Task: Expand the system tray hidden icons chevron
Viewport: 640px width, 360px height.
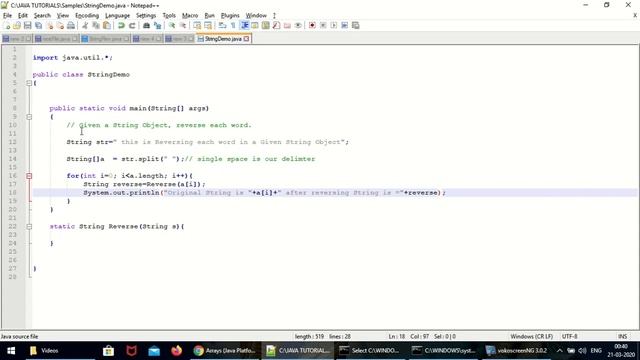Action: pyautogui.click(x=560, y=351)
